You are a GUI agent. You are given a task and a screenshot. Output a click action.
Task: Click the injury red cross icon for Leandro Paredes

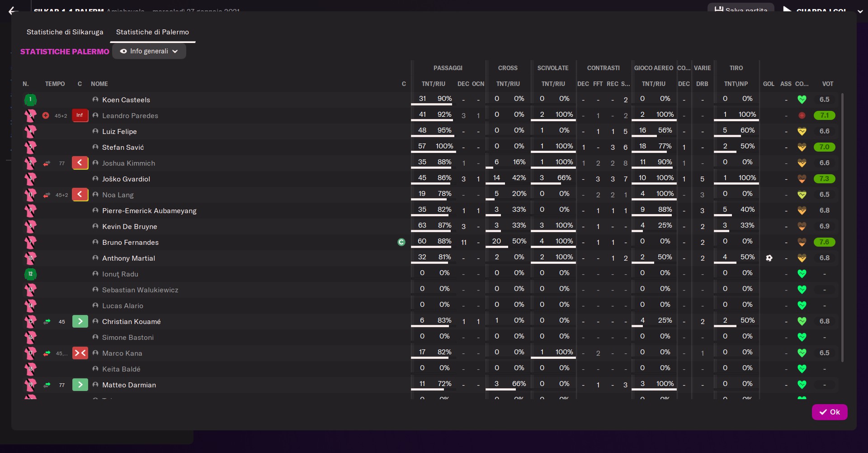[x=46, y=115]
